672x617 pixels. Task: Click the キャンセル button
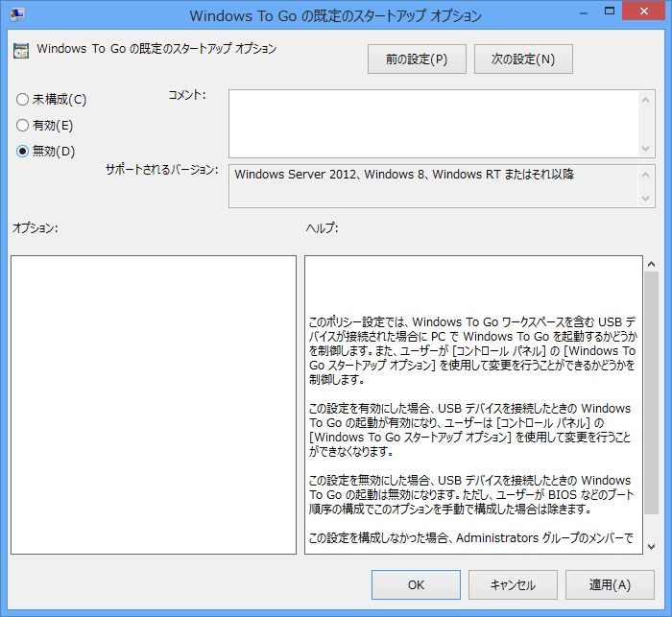pos(513,585)
